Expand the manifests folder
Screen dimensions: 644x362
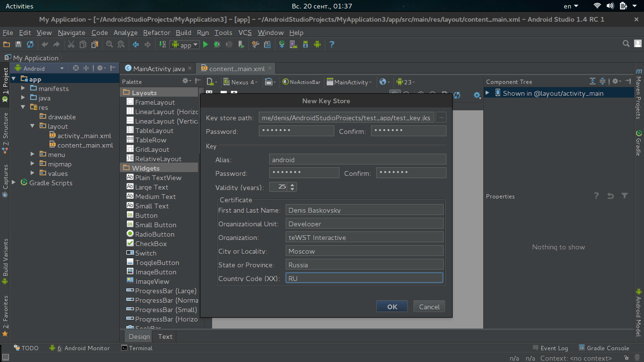point(23,89)
